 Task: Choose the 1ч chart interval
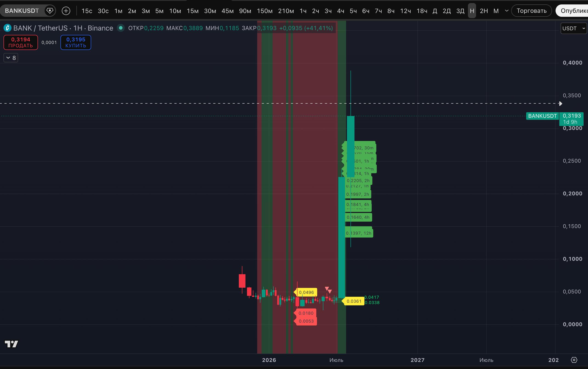[303, 11]
